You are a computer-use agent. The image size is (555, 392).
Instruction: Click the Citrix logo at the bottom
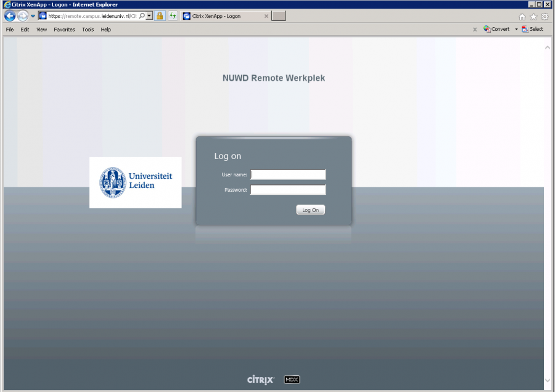(260, 380)
